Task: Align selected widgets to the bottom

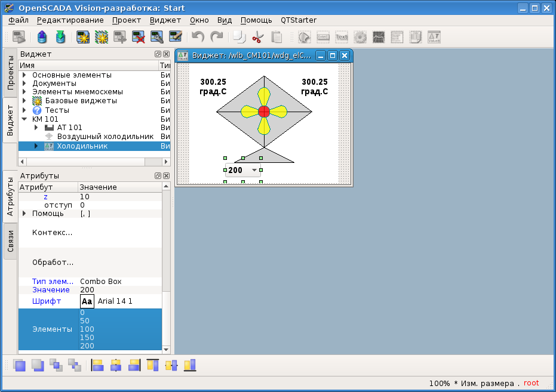Action: click(190, 365)
